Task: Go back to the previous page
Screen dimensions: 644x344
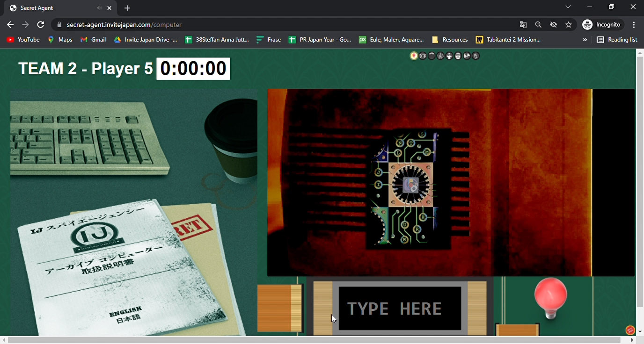Action: pos(10,25)
